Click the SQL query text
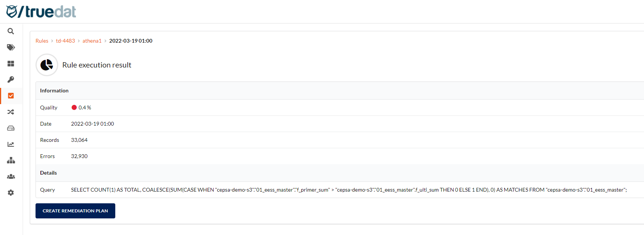The width and height of the screenshot is (644, 235). click(x=348, y=190)
